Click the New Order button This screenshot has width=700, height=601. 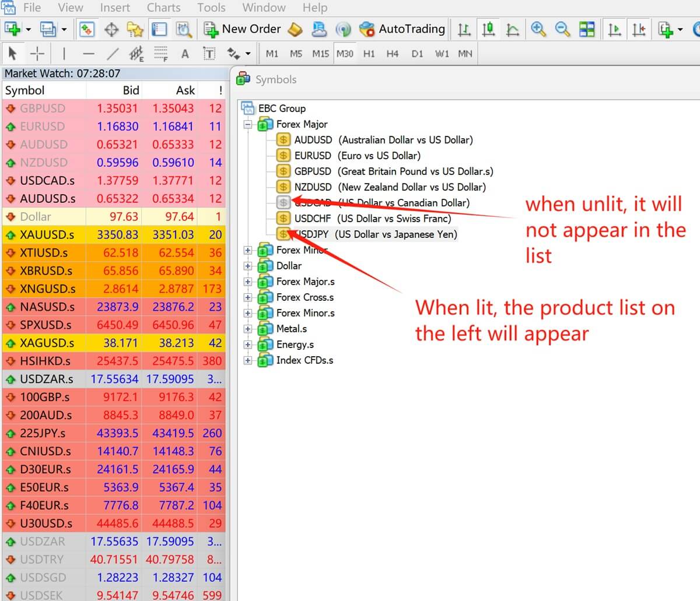(x=242, y=29)
